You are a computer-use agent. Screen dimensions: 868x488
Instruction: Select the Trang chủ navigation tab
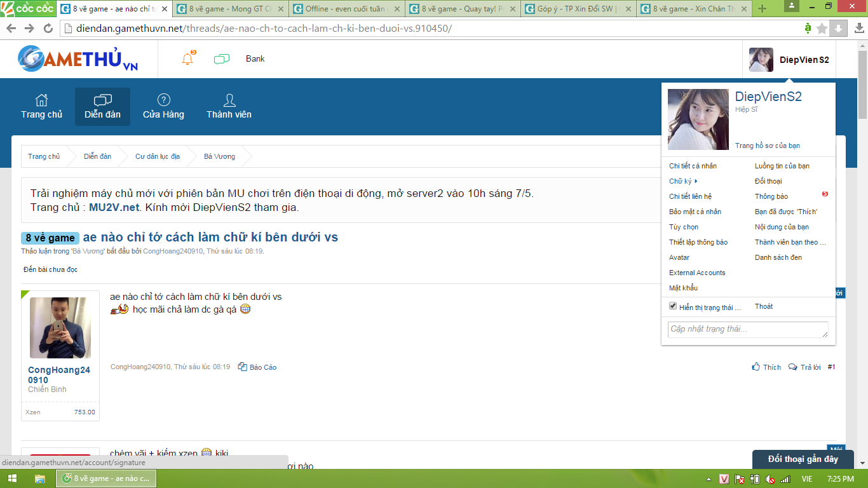point(41,106)
